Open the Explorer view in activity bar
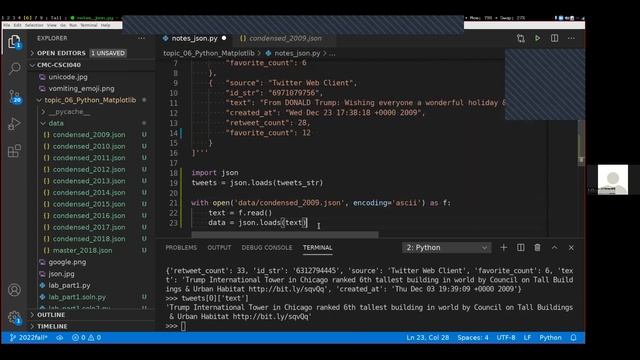640x360 pixels. [x=14, y=42]
